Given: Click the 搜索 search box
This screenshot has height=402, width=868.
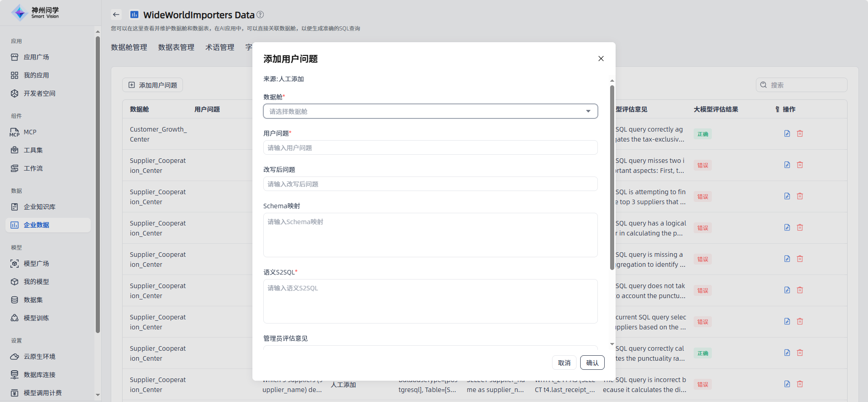Looking at the screenshot, I should pos(806,85).
